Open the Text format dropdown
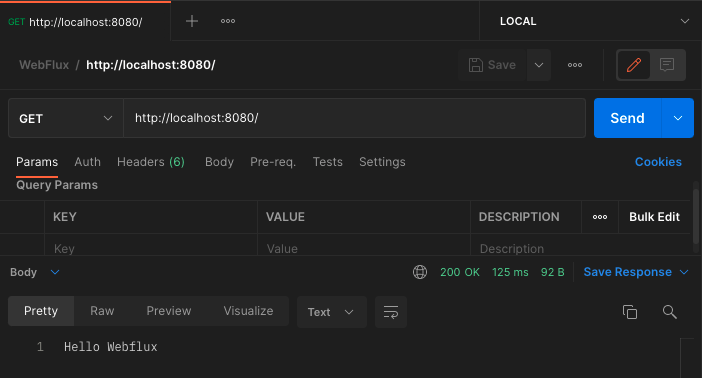Screen dimensions: 702x378 point(331,312)
